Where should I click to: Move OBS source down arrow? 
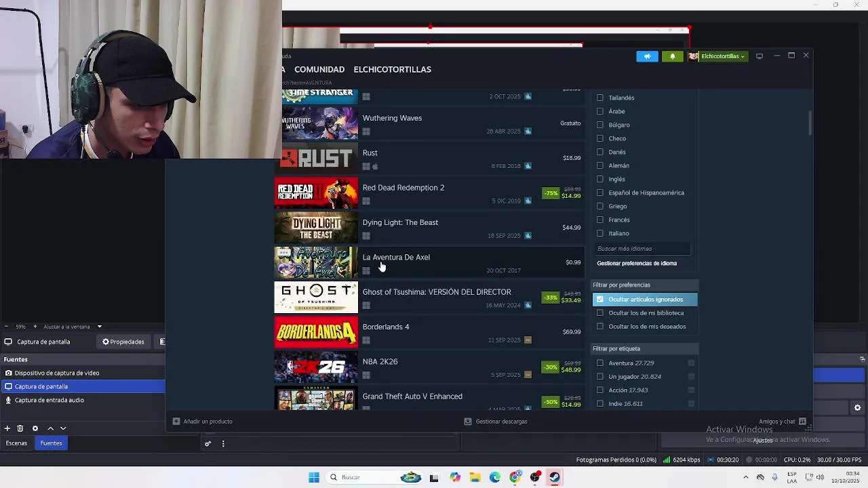(x=63, y=428)
